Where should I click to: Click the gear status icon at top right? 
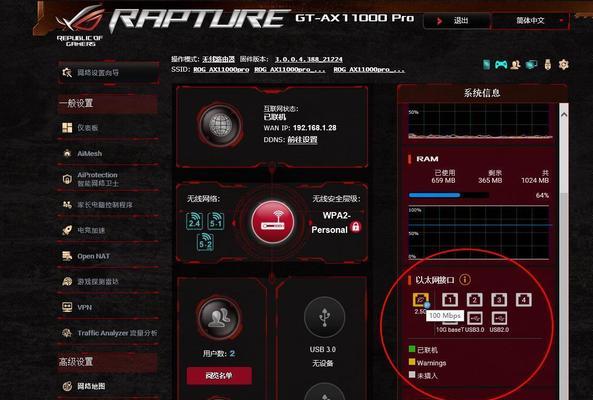(x=564, y=65)
